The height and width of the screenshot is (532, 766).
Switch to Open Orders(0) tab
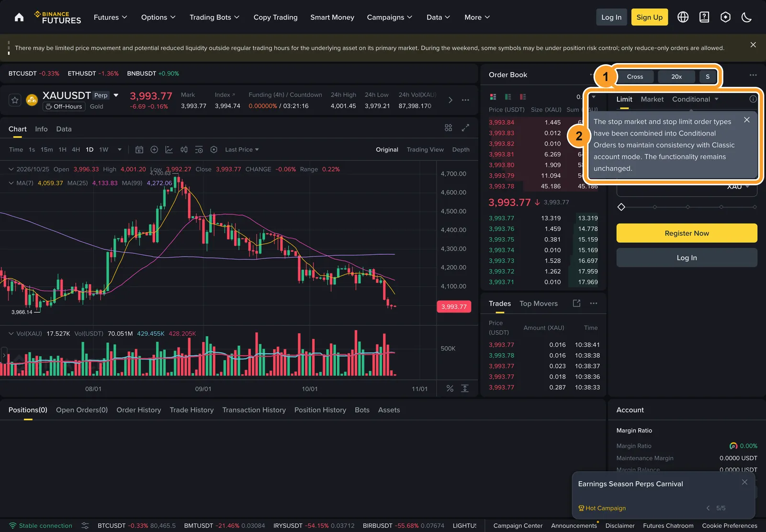coord(82,410)
